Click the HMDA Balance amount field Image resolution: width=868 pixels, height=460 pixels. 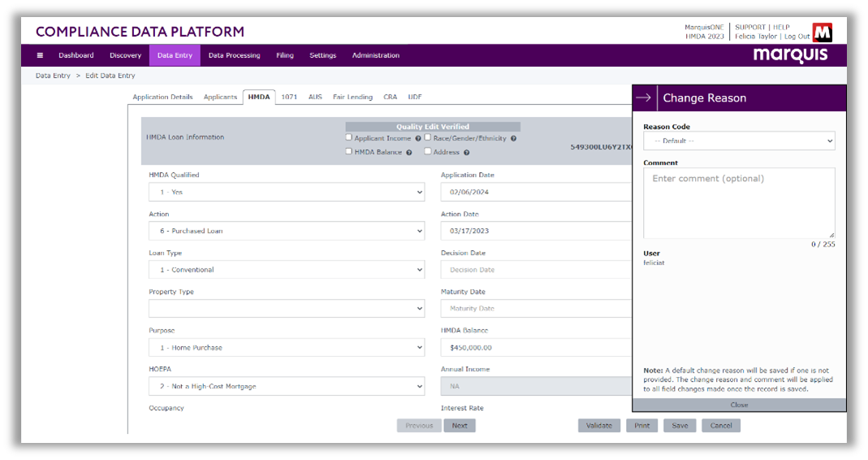[536, 348]
